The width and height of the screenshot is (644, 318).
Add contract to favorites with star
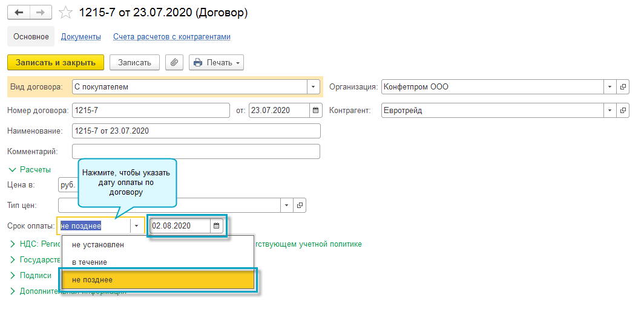66,13
